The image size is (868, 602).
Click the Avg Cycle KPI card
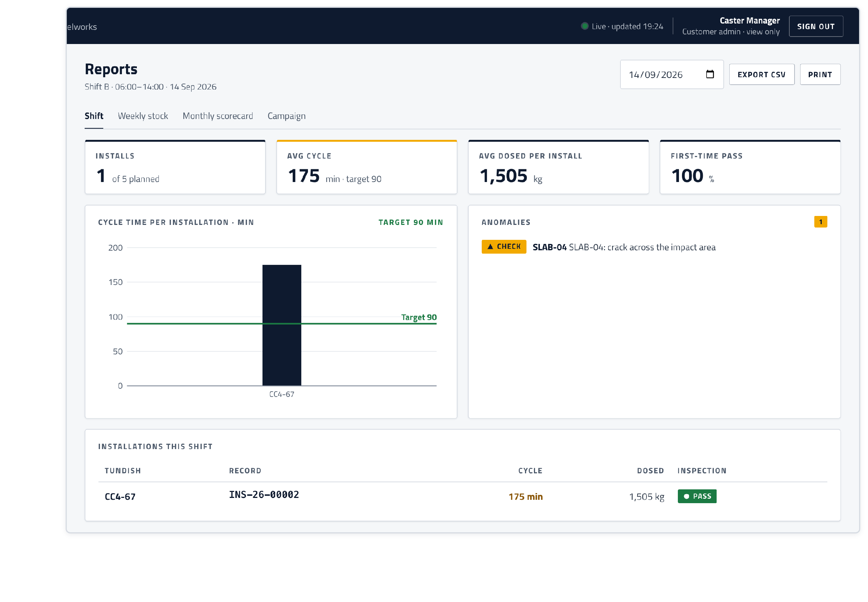[367, 167]
